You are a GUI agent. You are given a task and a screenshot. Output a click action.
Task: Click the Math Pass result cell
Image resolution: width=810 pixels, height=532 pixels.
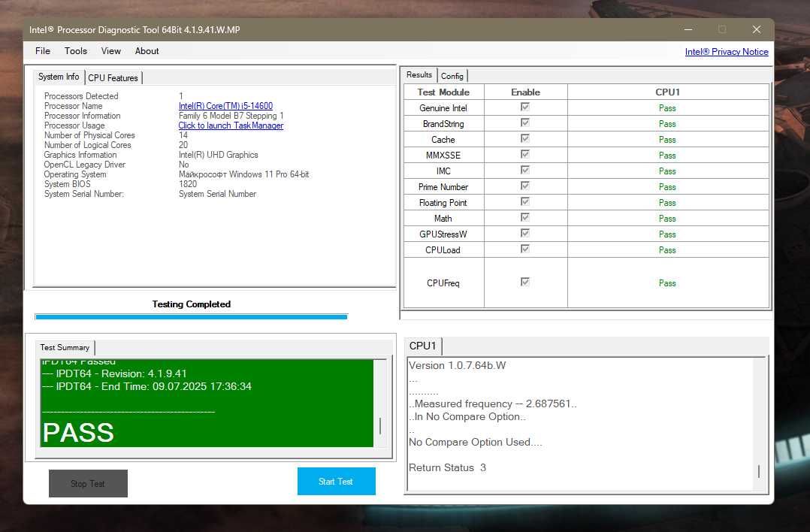pyautogui.click(x=667, y=219)
